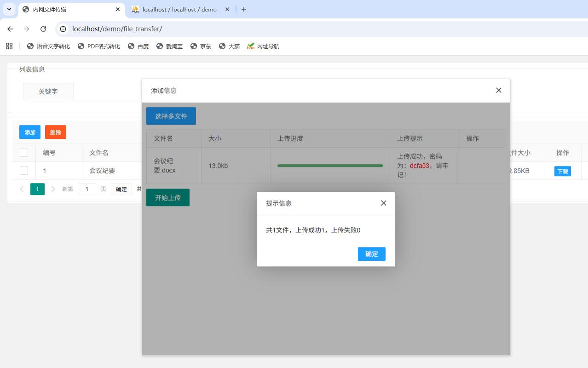The width and height of the screenshot is (588, 368).
Task: Check the row checkbox for 会议纪要
Action: coord(24,170)
